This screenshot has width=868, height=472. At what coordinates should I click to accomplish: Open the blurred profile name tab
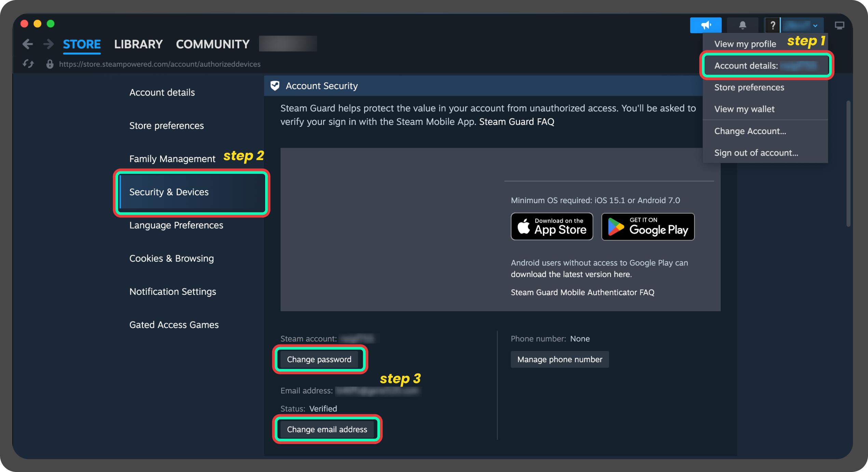click(288, 44)
